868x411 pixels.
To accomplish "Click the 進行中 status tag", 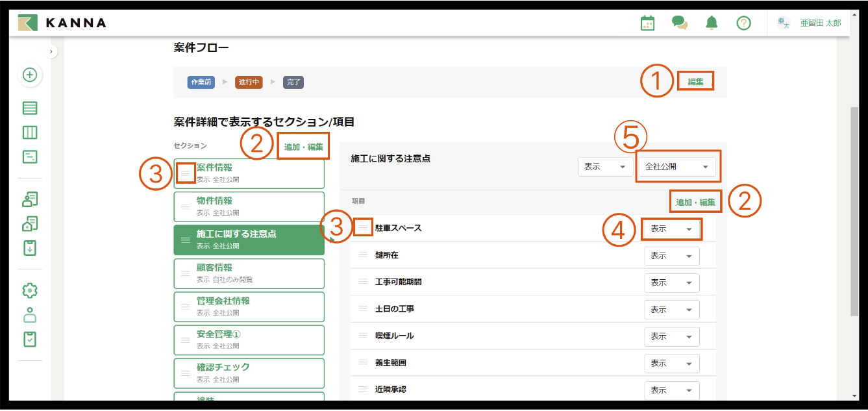I will (249, 82).
